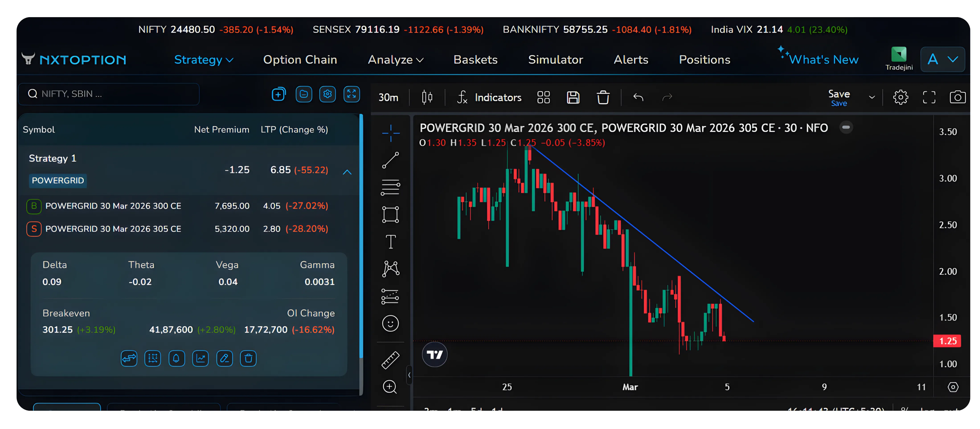This screenshot has height=429, width=980.
Task: Set an alert on the POWERGRID strategy
Action: pyautogui.click(x=176, y=358)
